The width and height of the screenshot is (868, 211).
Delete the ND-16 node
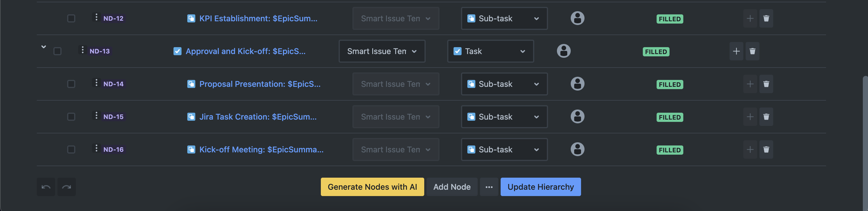click(766, 149)
